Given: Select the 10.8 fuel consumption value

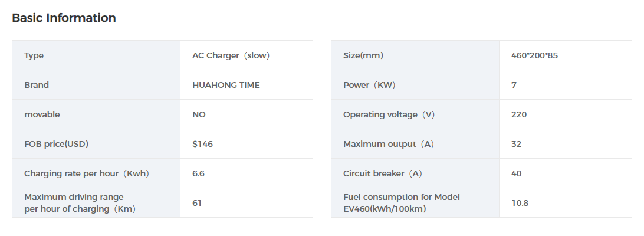Looking at the screenshot, I should coord(520,203).
